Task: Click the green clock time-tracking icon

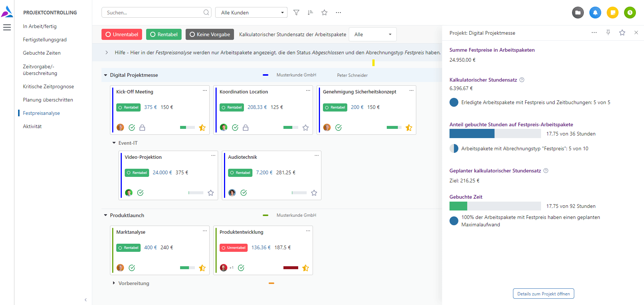Action: (630, 13)
